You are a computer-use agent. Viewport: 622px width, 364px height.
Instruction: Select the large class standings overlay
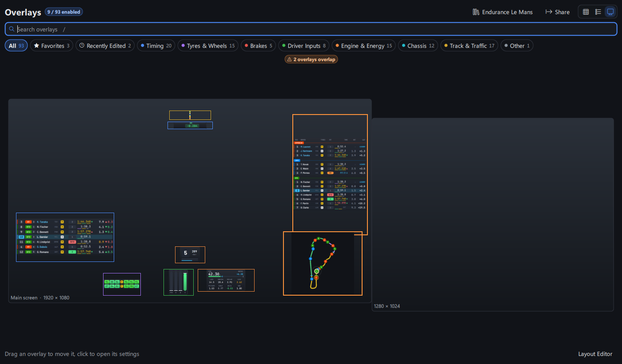[330, 174]
